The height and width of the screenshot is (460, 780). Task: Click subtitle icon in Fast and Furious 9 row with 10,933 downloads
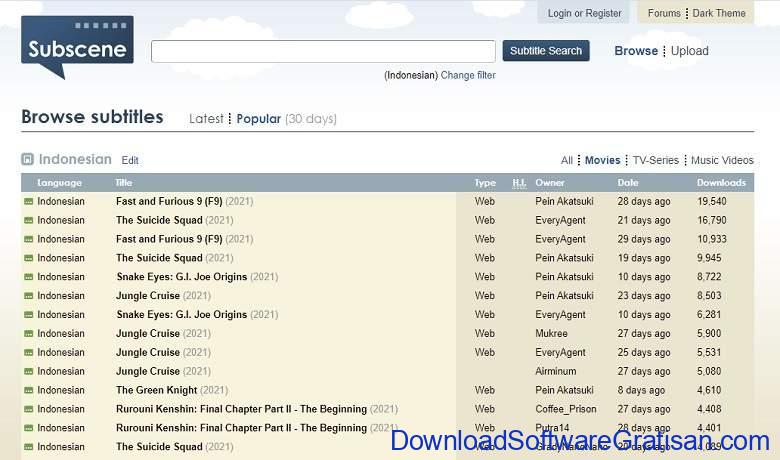pyautogui.click(x=28, y=239)
